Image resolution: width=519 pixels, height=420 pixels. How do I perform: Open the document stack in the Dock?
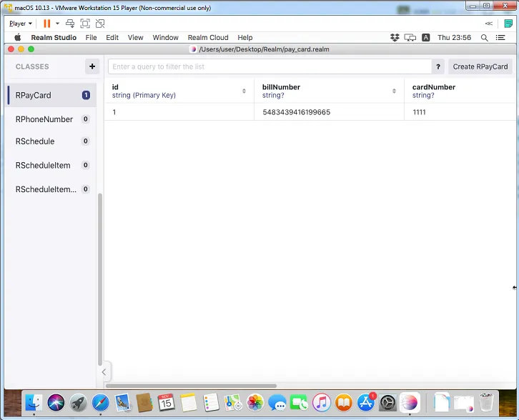[441, 402]
